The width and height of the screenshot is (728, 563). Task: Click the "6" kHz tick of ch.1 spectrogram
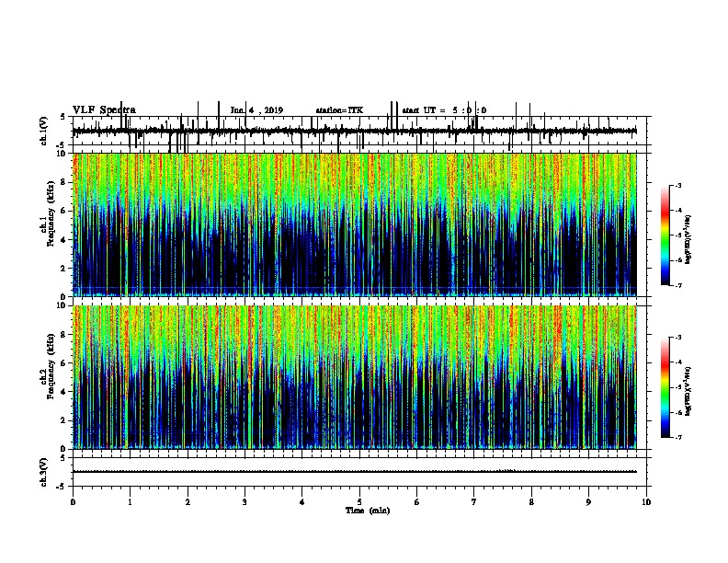(64, 211)
